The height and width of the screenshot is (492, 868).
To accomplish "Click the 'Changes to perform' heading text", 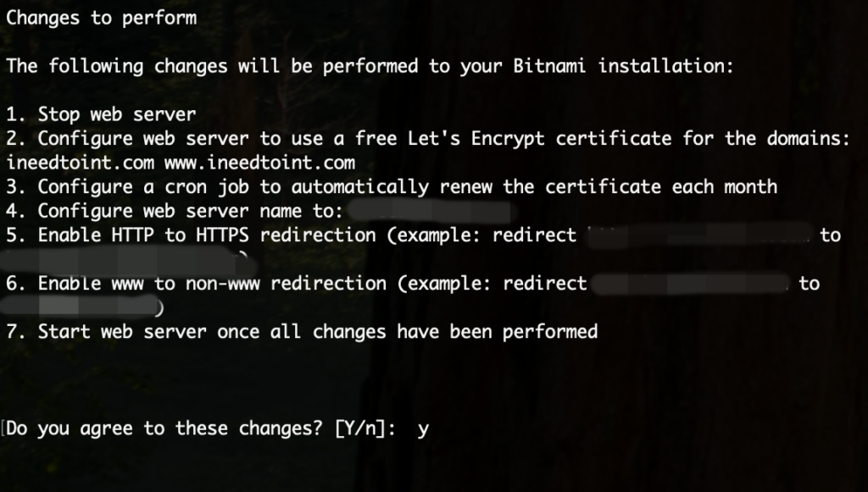I will pos(102,19).
